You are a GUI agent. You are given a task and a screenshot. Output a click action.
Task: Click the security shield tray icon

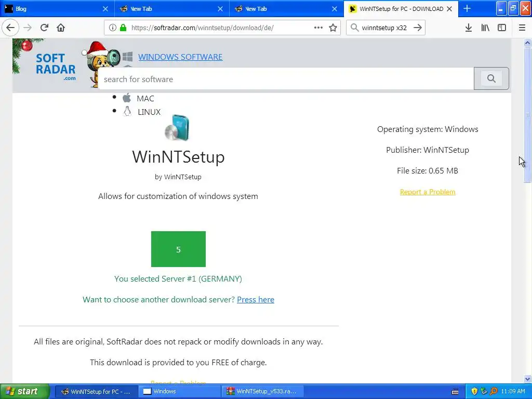474,391
